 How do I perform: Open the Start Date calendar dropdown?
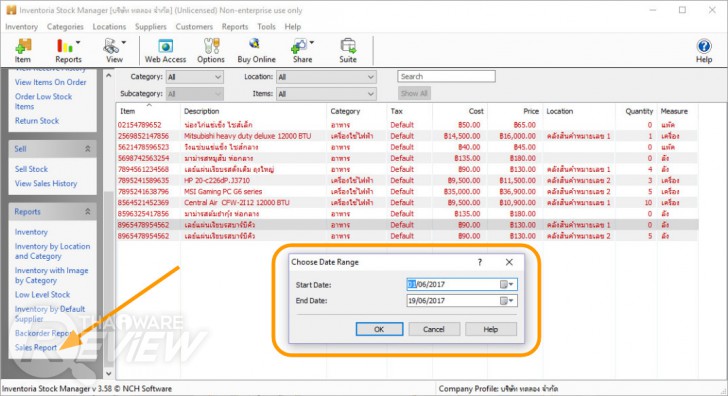coord(507,285)
